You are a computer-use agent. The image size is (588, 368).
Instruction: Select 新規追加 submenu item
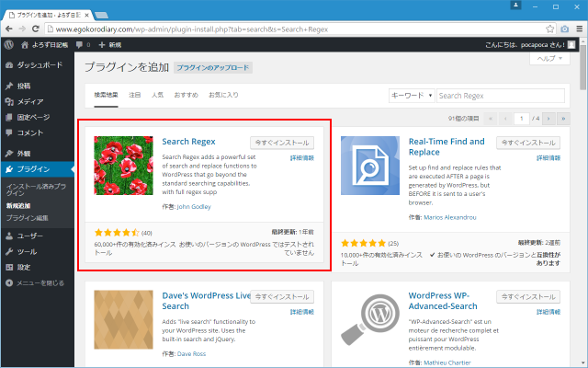pyautogui.click(x=18, y=206)
